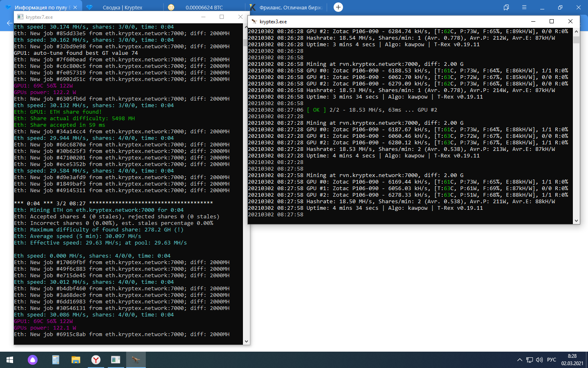Click scroll-down arrow in kryptex3.exe window
588x368 pixels.
577,220
